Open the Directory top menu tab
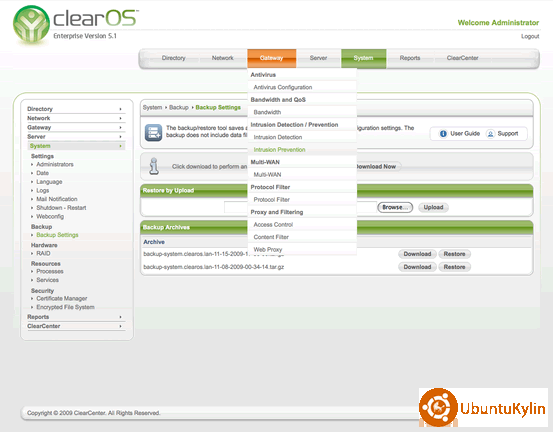This screenshot has width=553, height=432. point(174,58)
